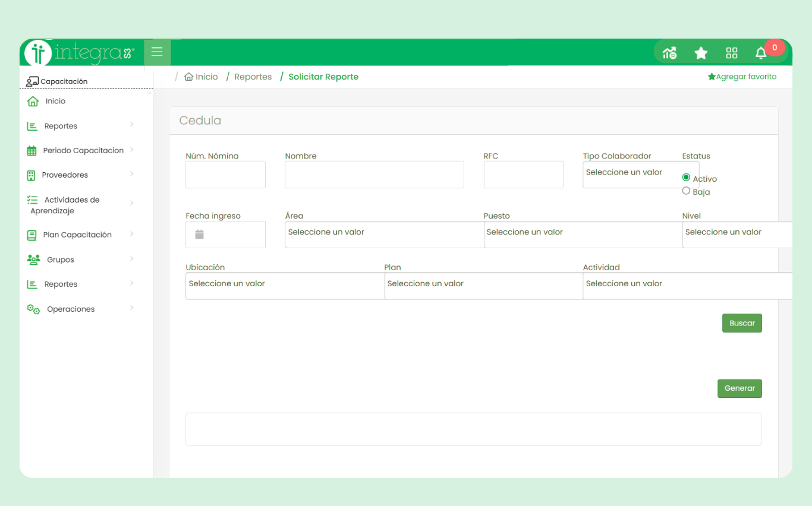The height and width of the screenshot is (506, 812).
Task: Open the Puesto dropdown
Action: [583, 235]
